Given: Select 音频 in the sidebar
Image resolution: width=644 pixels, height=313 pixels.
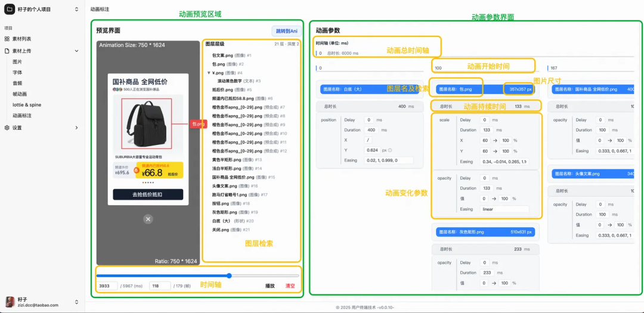Looking at the screenshot, I should (17, 83).
